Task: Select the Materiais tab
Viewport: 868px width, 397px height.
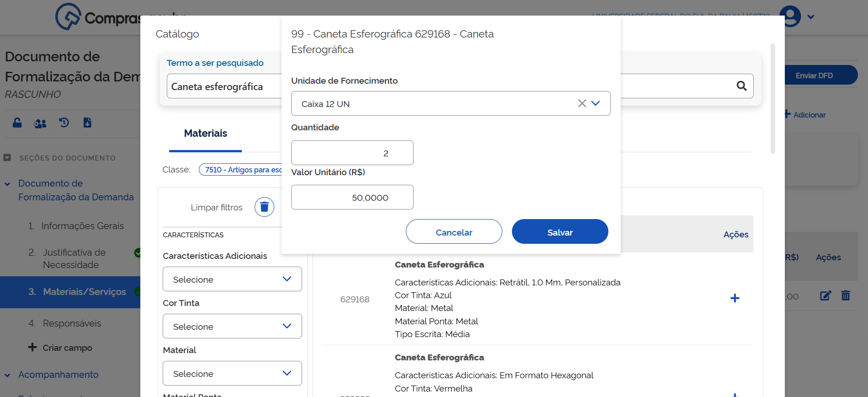Action: [x=205, y=134]
